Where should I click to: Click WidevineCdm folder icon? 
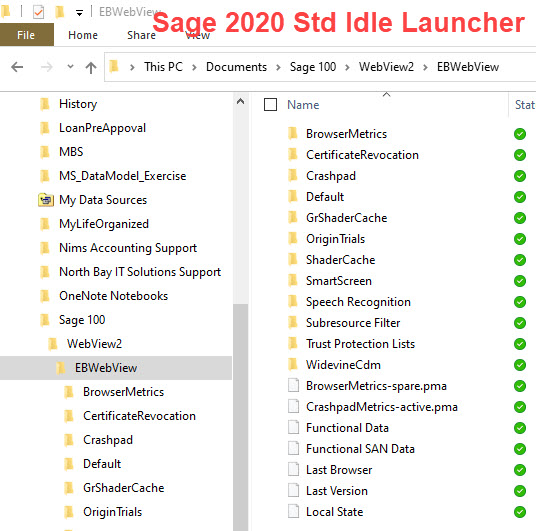293,365
